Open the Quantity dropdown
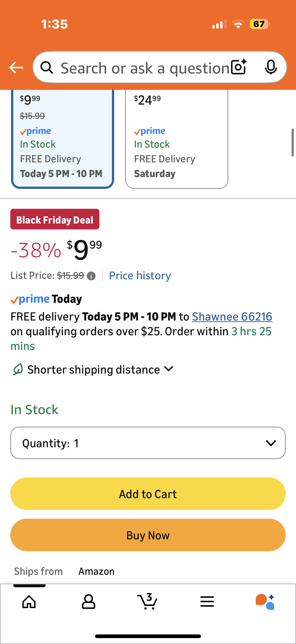The width and height of the screenshot is (296, 644). [x=148, y=443]
